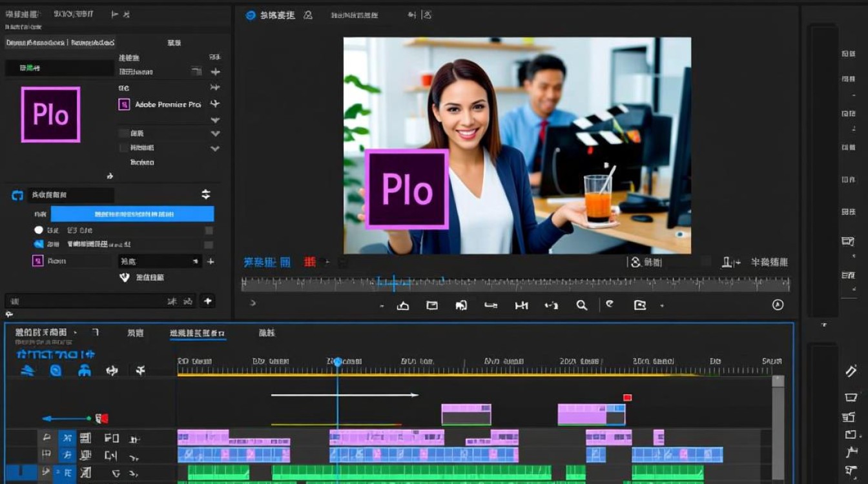Click the yellow work area bar under timeline ruler

(438, 374)
